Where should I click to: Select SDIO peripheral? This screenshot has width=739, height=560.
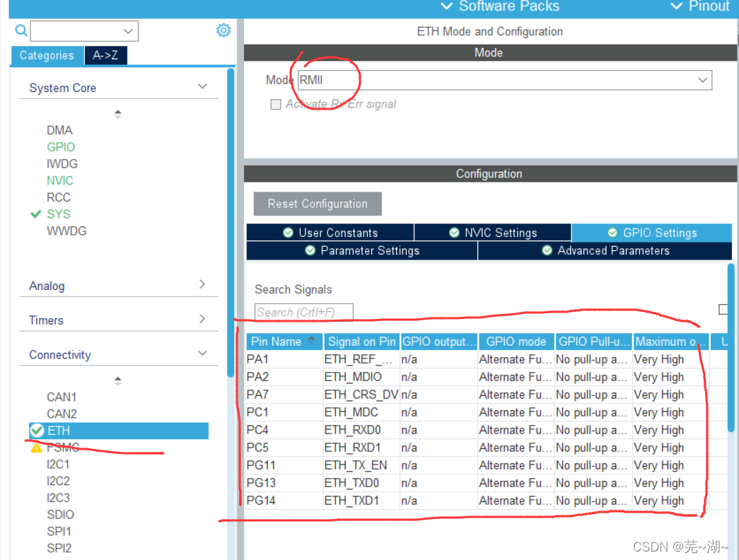(60, 514)
